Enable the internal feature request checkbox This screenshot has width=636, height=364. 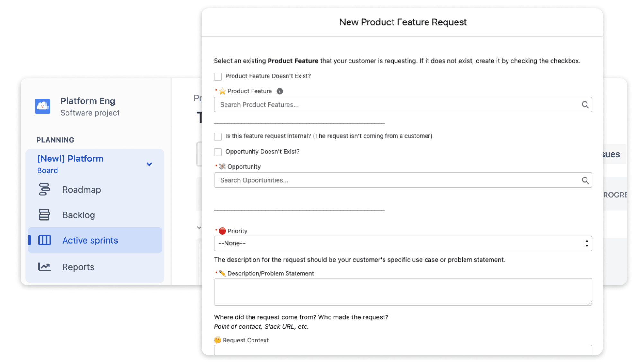218,136
